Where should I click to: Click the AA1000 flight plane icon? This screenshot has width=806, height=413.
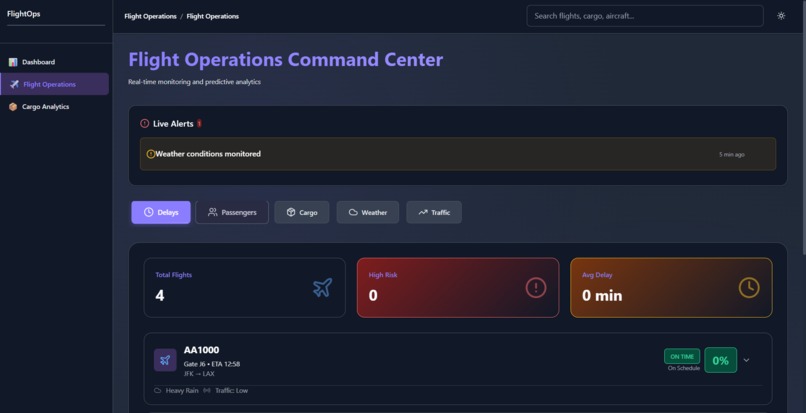pyautogui.click(x=165, y=360)
